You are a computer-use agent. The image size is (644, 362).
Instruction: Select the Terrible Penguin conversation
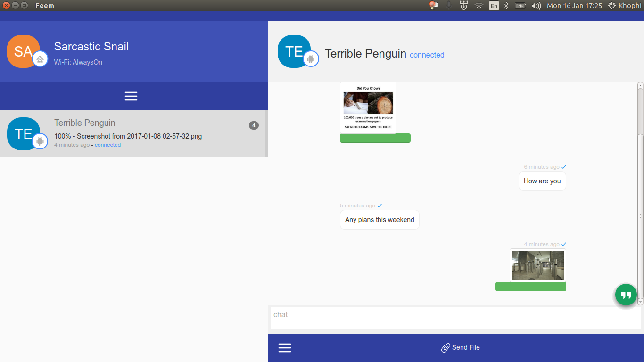pyautogui.click(x=141, y=134)
